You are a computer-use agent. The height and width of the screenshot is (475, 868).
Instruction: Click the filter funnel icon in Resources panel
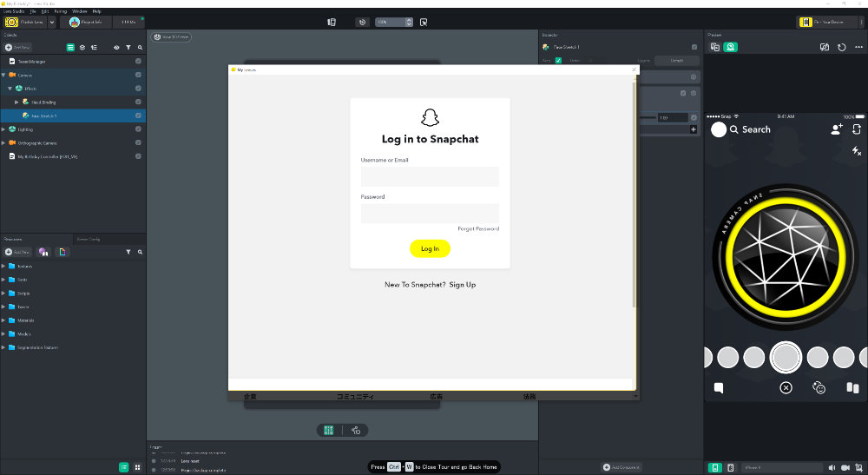128,252
